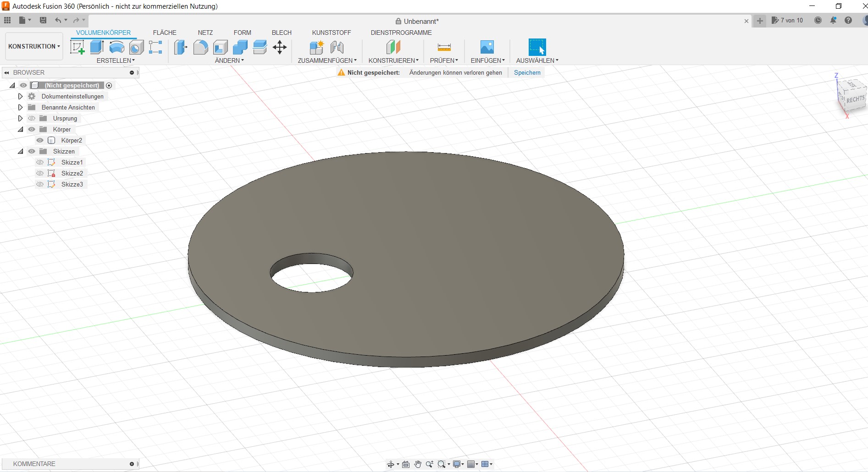Screen dimensions: 868x472
Task: Click the Insert image icon
Action: 487,47
